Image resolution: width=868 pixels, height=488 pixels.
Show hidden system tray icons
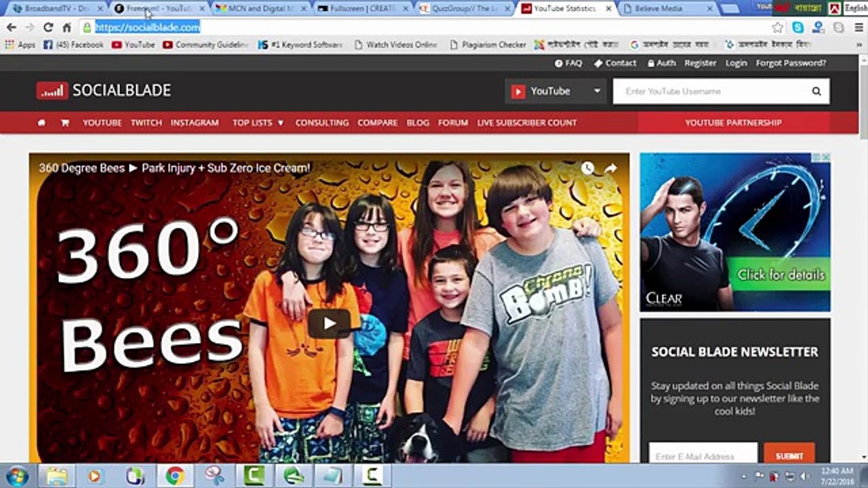pos(745,476)
